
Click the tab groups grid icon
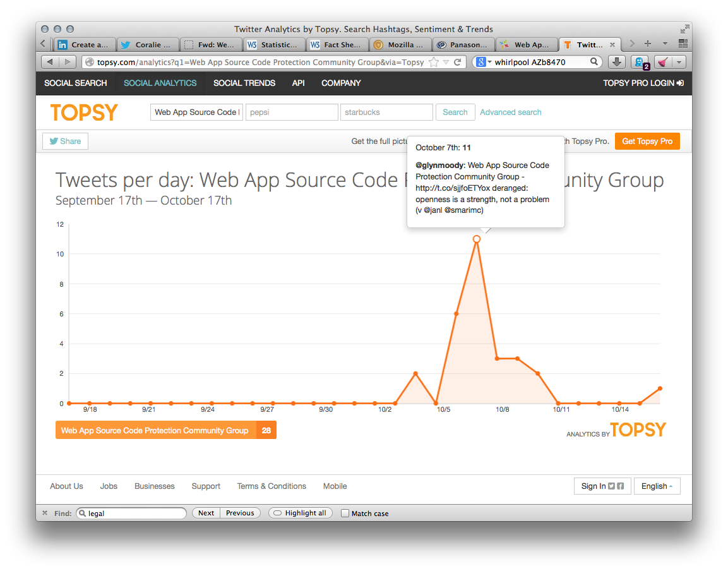coord(683,44)
